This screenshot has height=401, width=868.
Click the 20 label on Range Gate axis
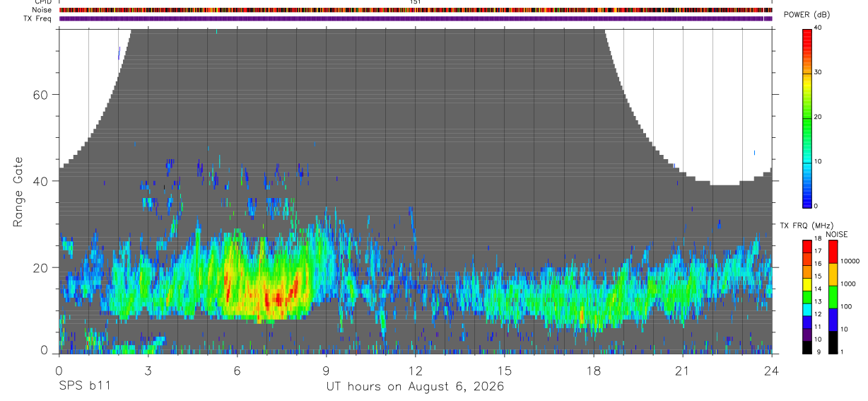(x=41, y=268)
